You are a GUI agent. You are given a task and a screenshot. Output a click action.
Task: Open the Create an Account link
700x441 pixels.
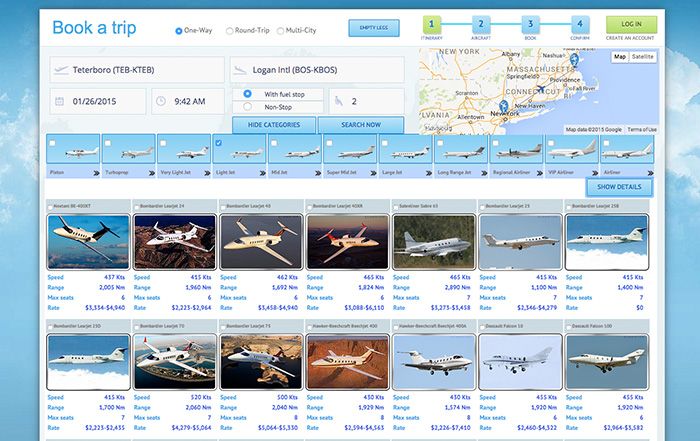click(x=630, y=38)
